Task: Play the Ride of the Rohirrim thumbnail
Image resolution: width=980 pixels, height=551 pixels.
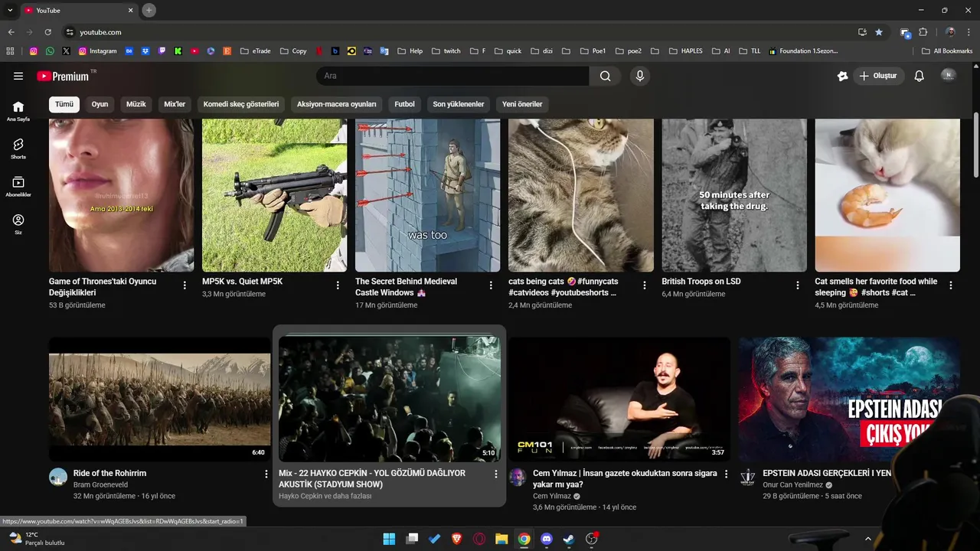Action: click(x=159, y=399)
